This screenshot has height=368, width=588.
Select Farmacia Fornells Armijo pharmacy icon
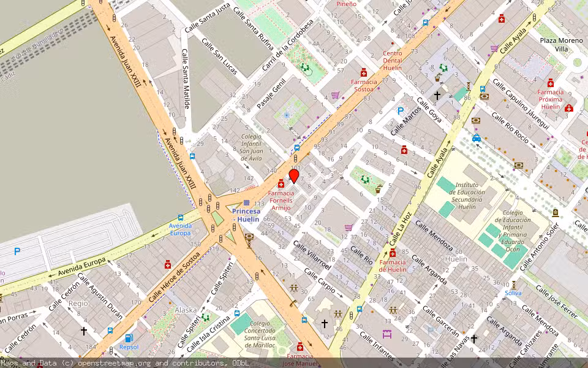[281, 183]
